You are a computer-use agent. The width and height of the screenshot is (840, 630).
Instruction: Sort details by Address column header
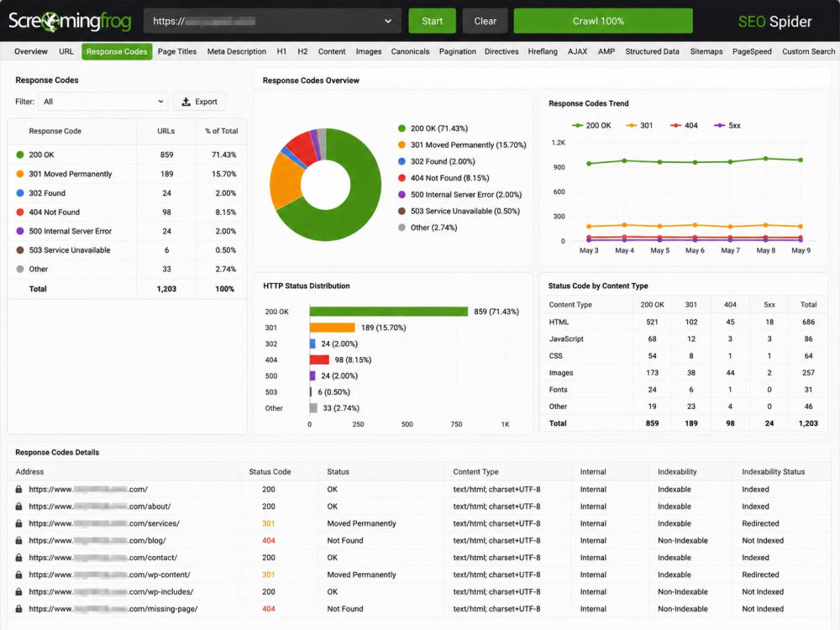pyautogui.click(x=29, y=472)
